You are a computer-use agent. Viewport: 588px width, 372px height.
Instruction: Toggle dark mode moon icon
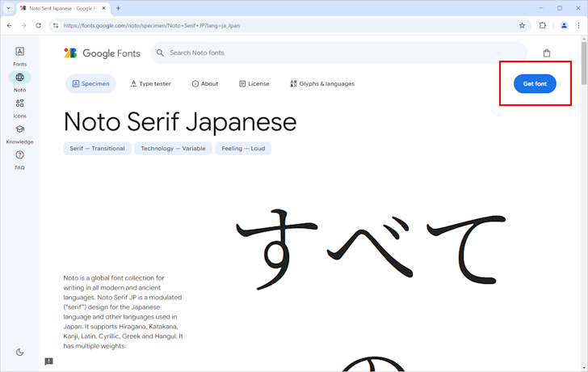point(19,352)
